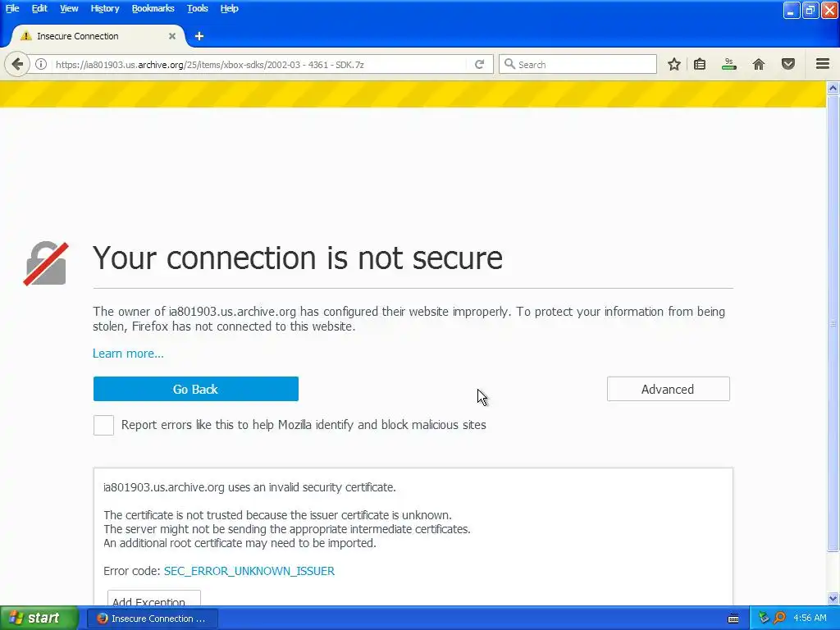Click the taskbar clock showing 4:56 AM
The height and width of the screenshot is (630, 840).
tap(810, 618)
